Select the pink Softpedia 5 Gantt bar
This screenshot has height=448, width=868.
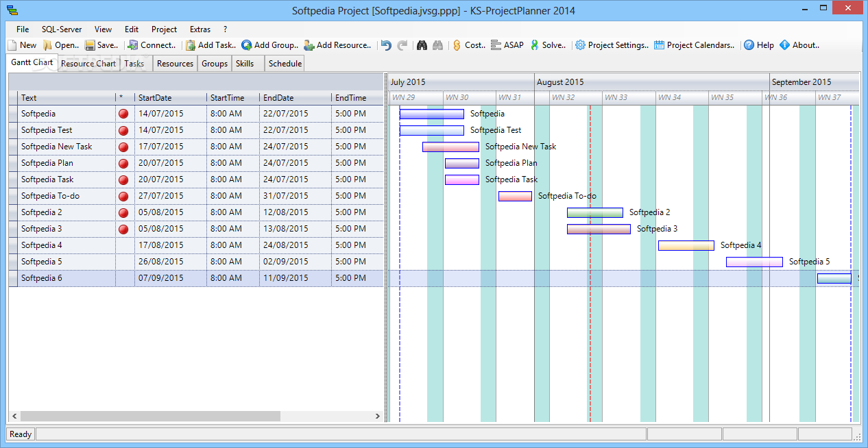(754, 262)
